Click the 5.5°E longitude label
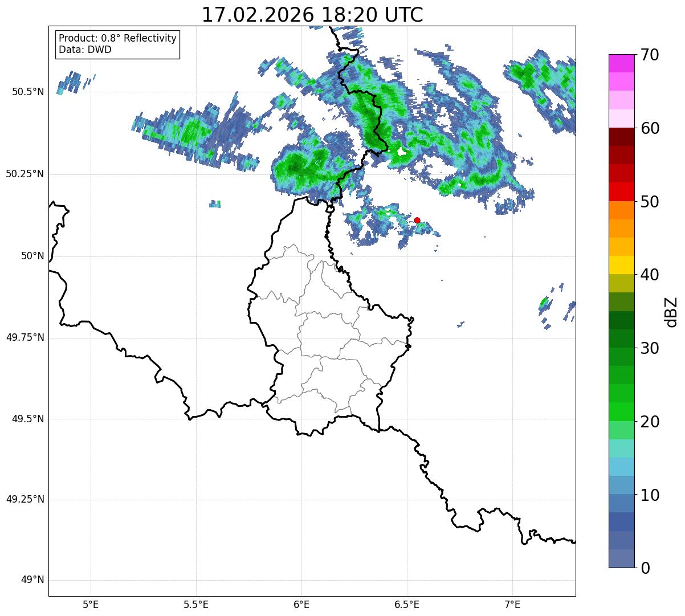Viewport: 685px width, 616px height. tap(196, 605)
